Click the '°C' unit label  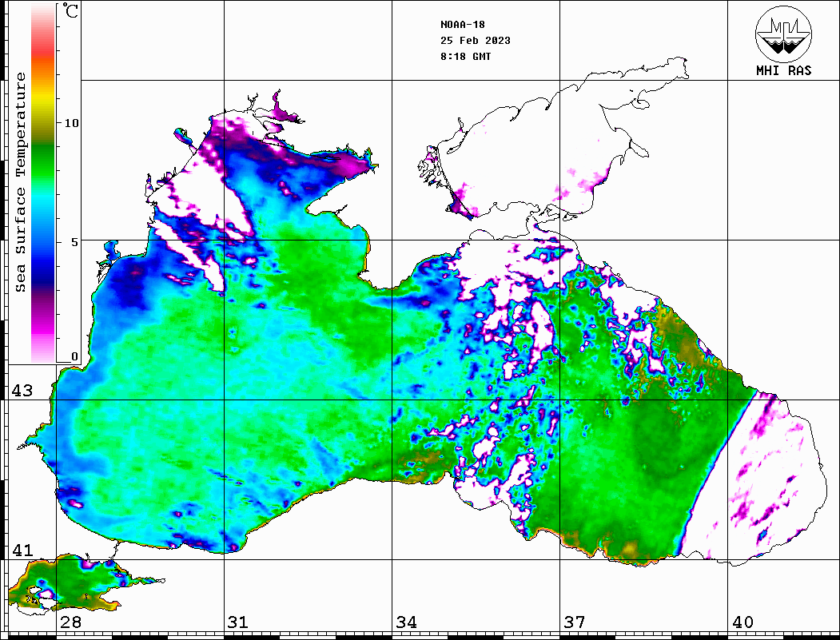[x=70, y=10]
